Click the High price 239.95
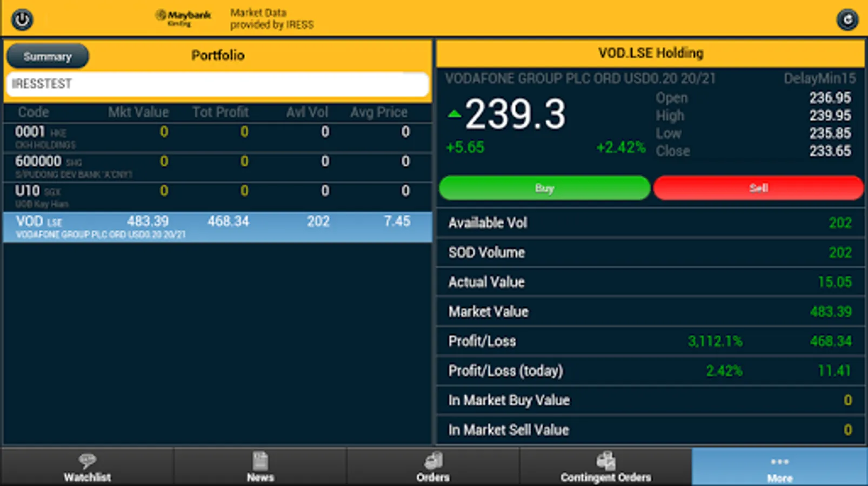Viewport: 868px width, 486px height. (830, 116)
